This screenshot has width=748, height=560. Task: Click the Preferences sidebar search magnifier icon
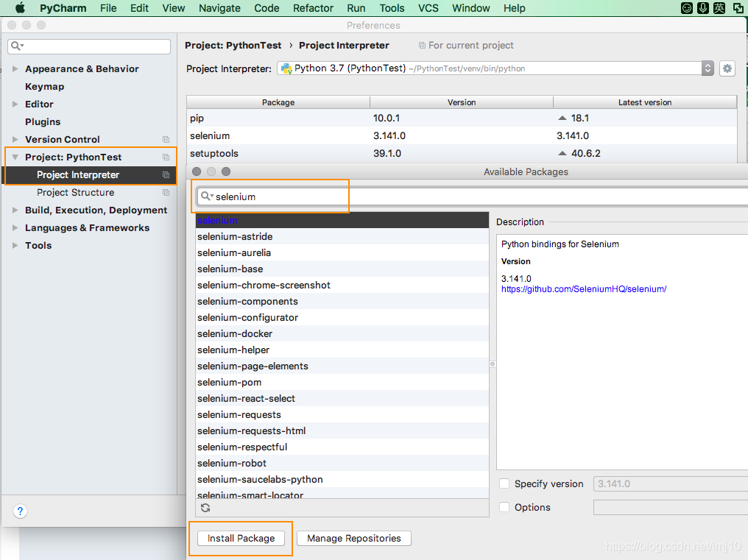(x=17, y=46)
